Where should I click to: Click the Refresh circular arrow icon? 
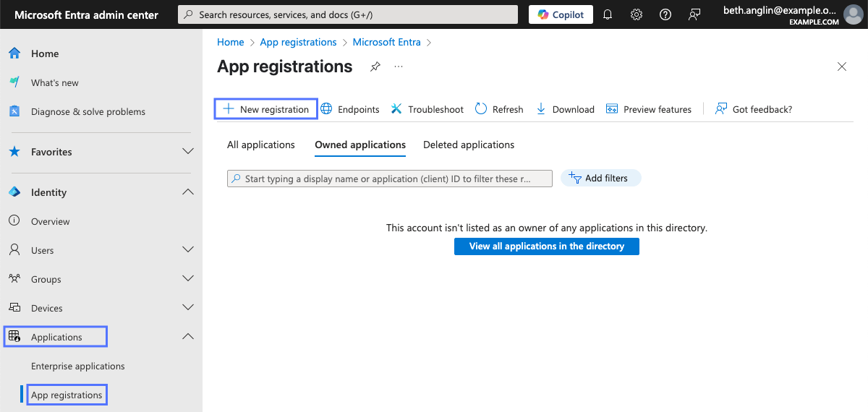[x=481, y=109]
